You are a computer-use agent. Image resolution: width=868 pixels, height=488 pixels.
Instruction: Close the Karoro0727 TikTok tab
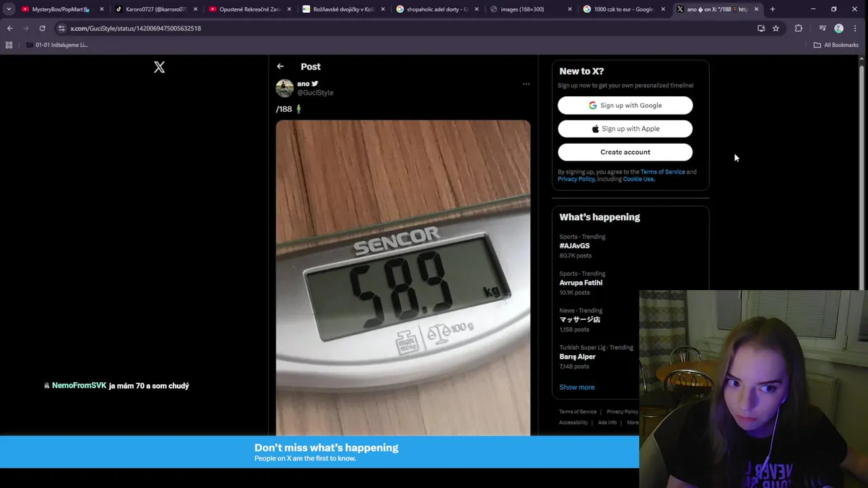coord(195,9)
